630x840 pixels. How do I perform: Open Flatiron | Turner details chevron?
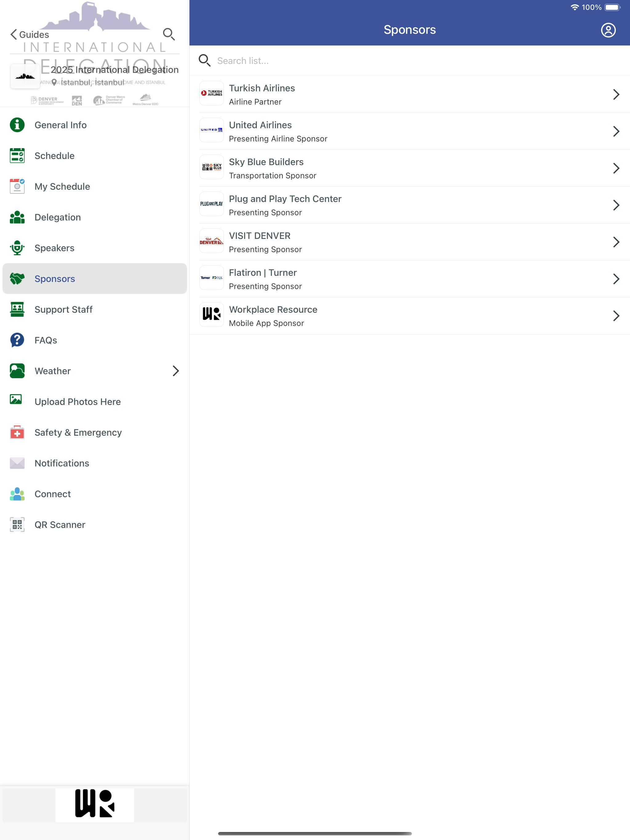click(x=616, y=279)
